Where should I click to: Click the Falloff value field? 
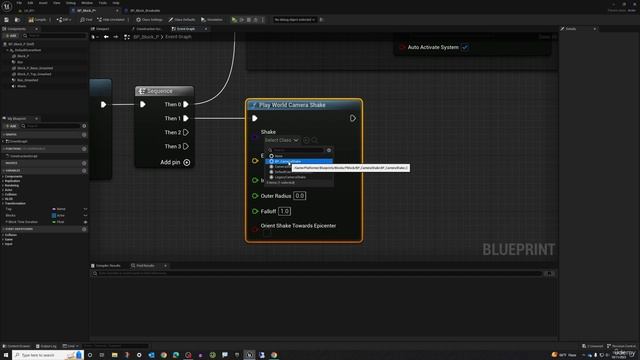(284, 211)
